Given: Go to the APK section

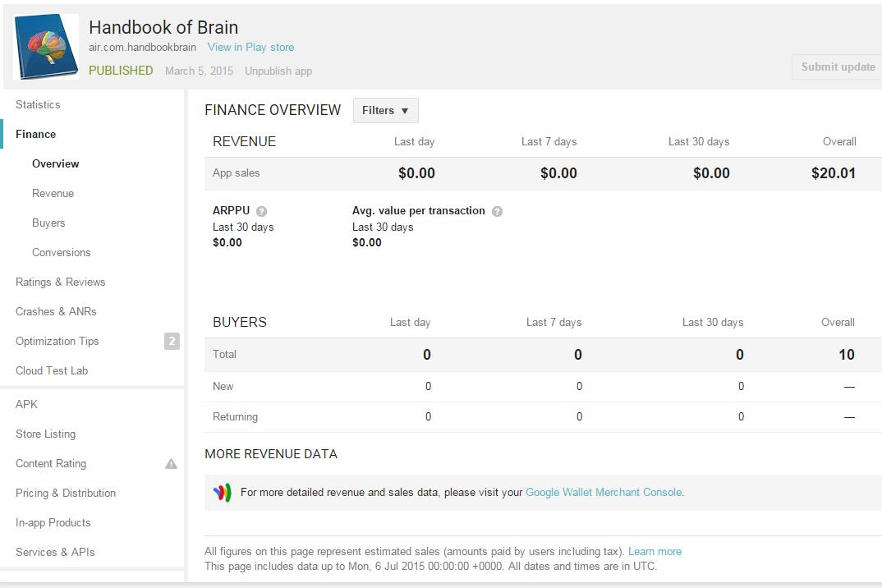Looking at the screenshot, I should point(26,404).
